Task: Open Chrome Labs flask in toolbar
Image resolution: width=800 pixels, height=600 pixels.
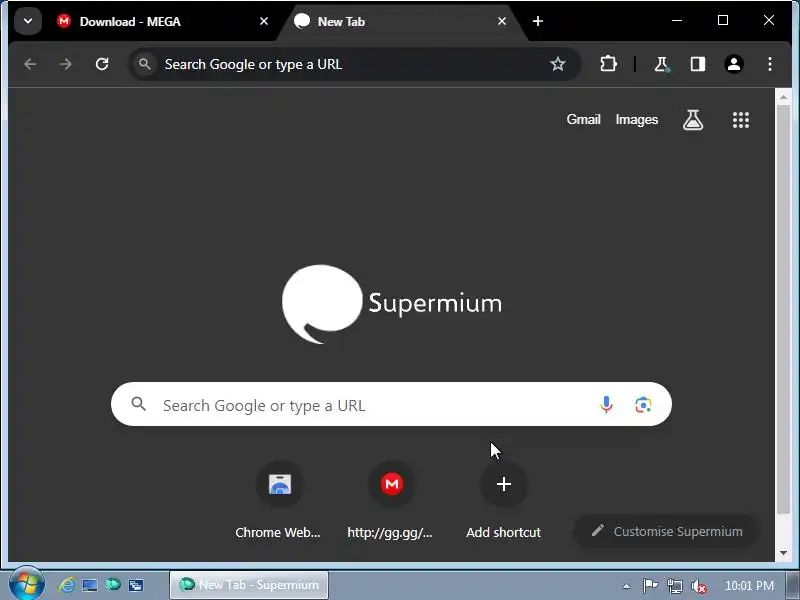Action: click(661, 64)
